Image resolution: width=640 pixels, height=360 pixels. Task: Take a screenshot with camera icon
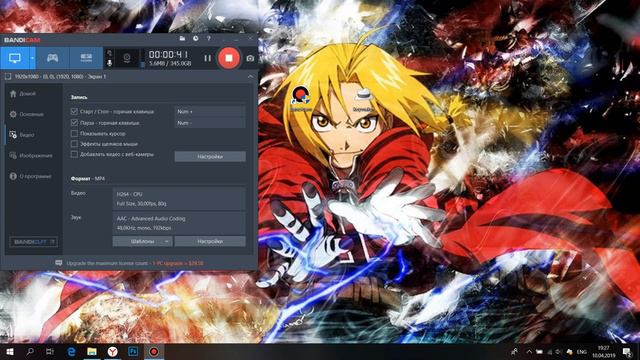(x=250, y=58)
